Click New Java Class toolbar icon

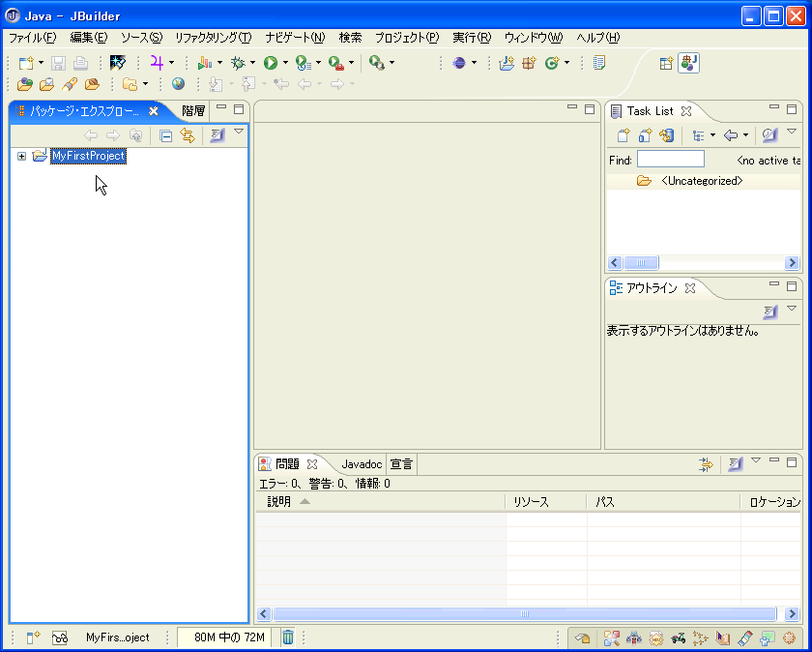[553, 63]
